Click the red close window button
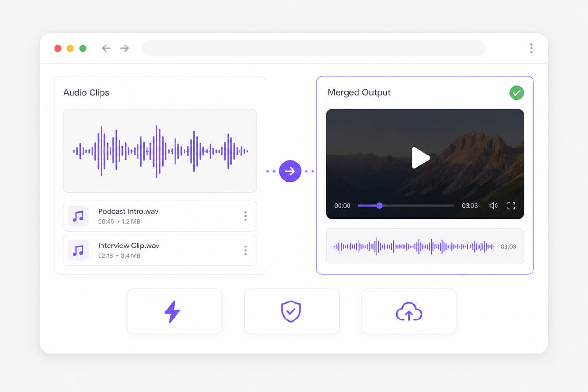The height and width of the screenshot is (392, 588). [x=58, y=48]
